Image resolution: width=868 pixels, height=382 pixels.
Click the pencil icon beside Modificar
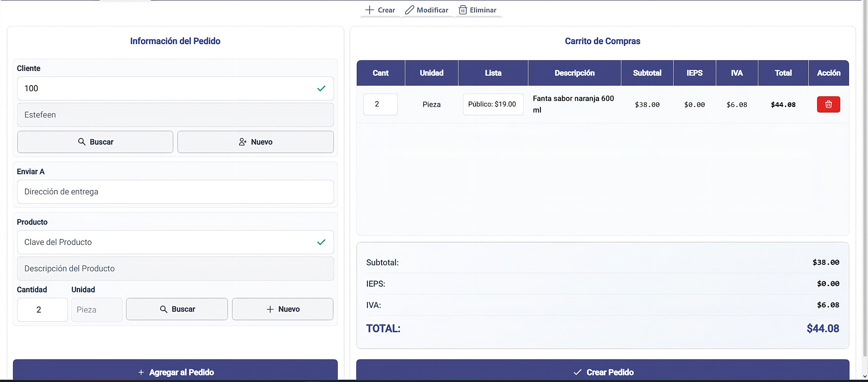(409, 10)
